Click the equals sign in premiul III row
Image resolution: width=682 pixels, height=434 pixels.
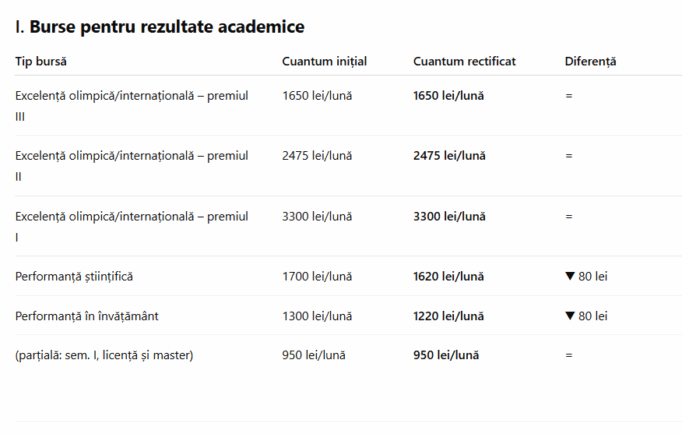click(569, 96)
